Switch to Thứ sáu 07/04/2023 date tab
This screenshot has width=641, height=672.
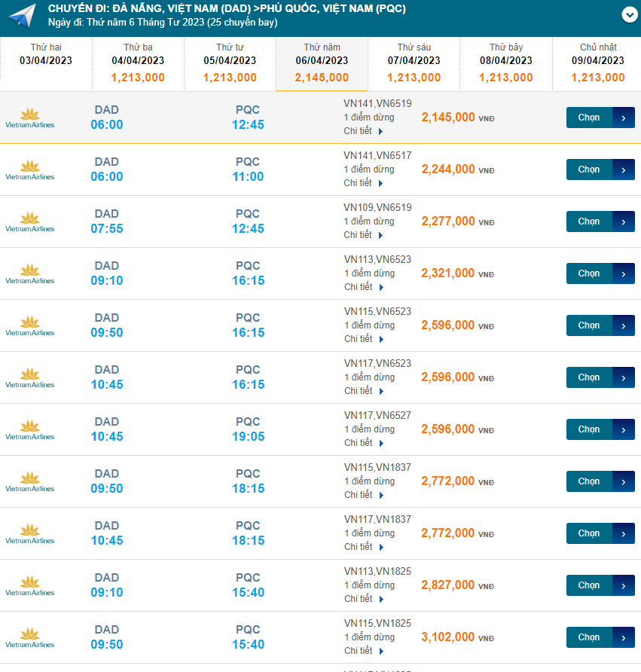click(x=414, y=62)
